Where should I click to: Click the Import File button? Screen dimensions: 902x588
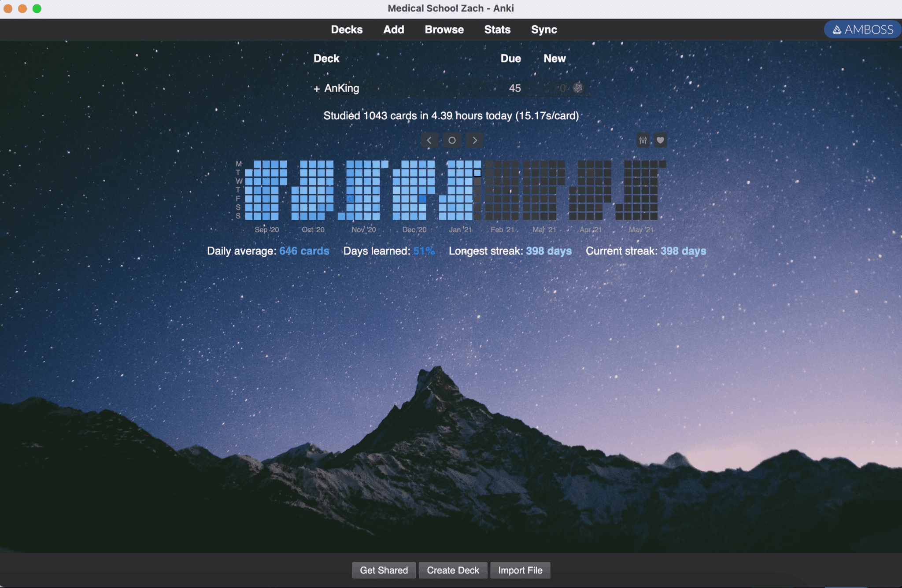coord(520,570)
